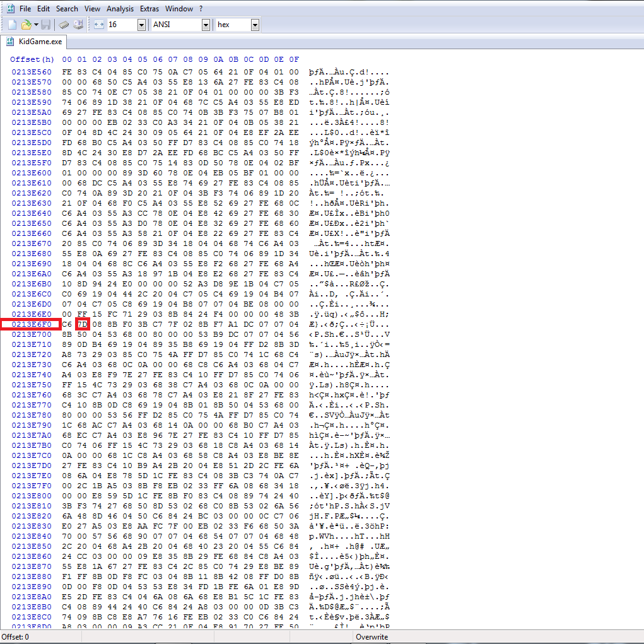The width and height of the screenshot is (644, 644).
Task: Select offset row 0213E7E0
Action: click(x=32, y=476)
